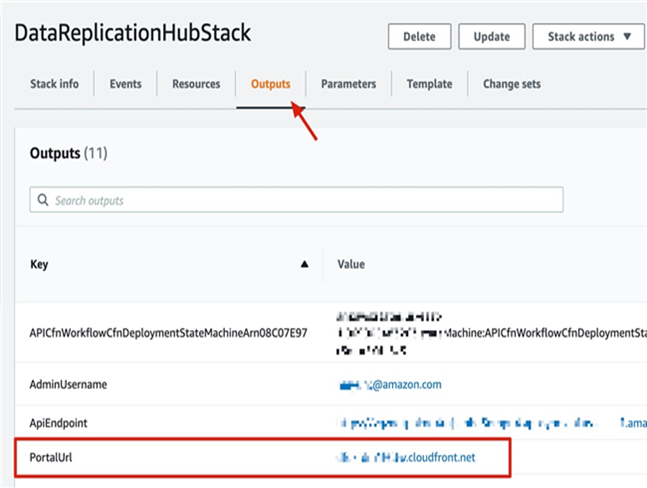
Task: Select the Outputs tab
Action: (x=271, y=84)
